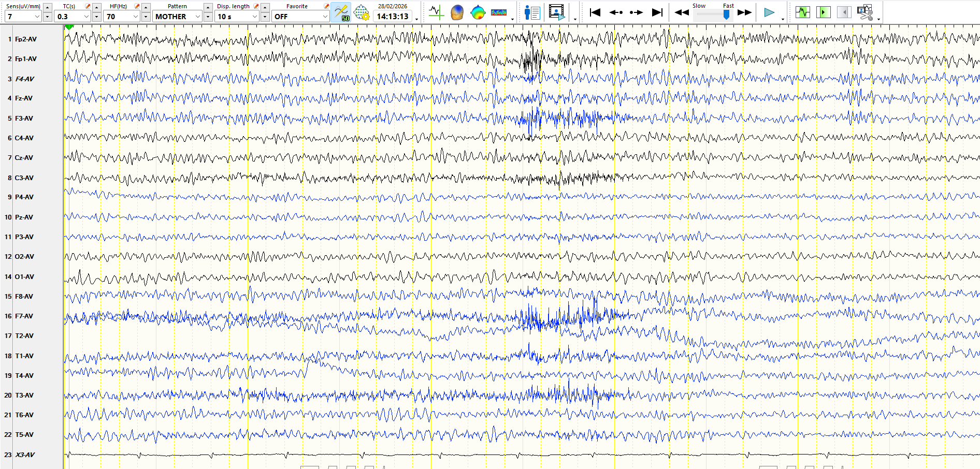980x469 pixels.
Task: Open the video clip cutting tool
Action: pyautogui.click(x=864, y=12)
